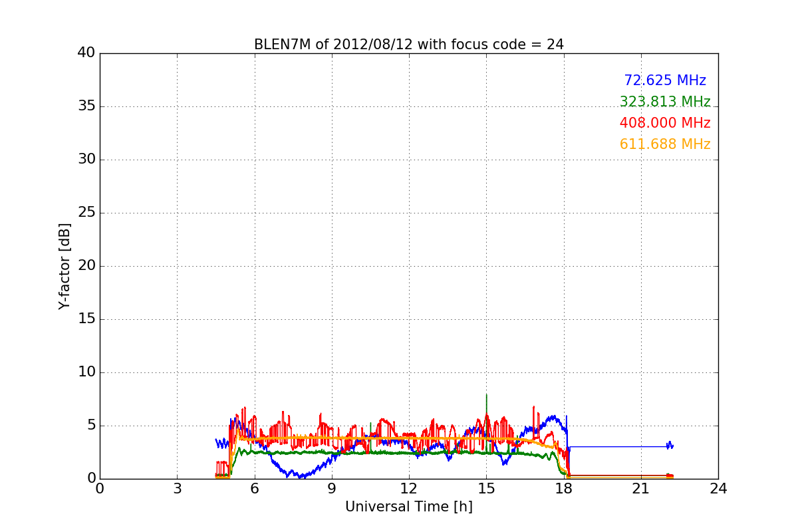Click the green spike peak near 15 h
798x532 pixels.
[x=487, y=395]
